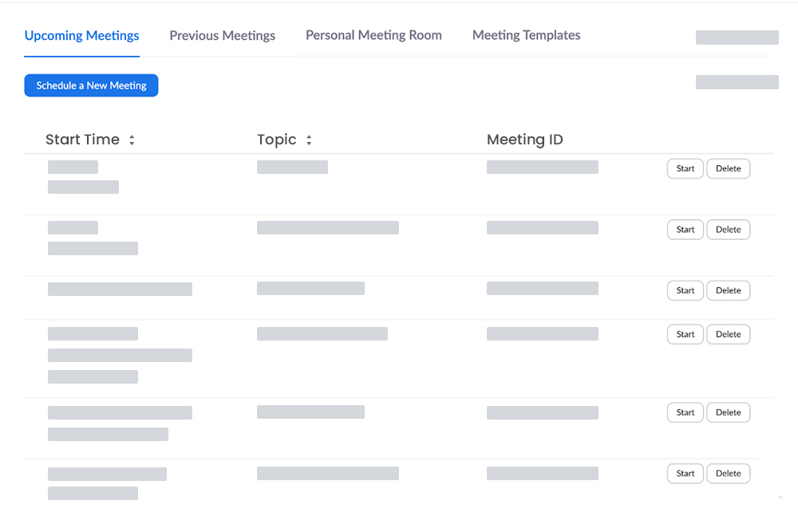Delete the third meeting in the list
The width and height of the screenshot is (798, 532).
pyautogui.click(x=728, y=290)
